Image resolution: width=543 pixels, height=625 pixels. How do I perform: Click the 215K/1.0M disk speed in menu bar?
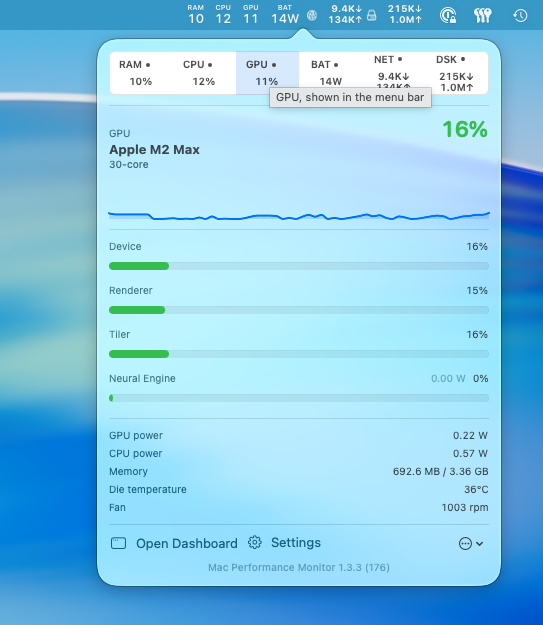pyautogui.click(x=405, y=14)
